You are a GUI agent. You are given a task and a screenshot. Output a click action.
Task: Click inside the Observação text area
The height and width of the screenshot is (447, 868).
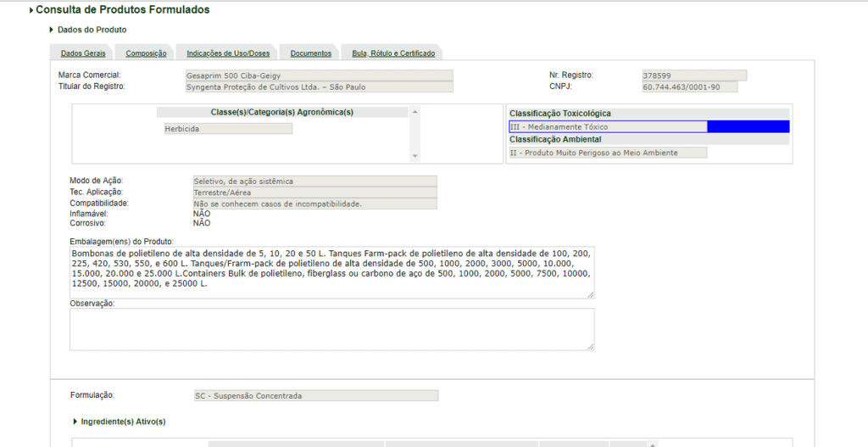pos(331,329)
